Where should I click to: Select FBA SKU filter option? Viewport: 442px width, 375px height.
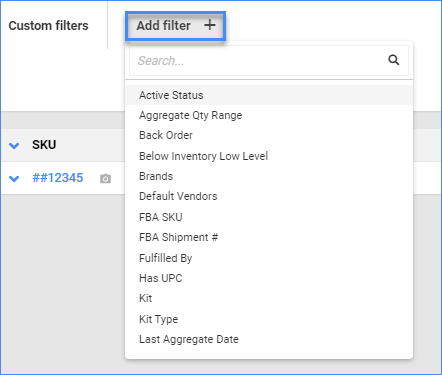coord(269,217)
